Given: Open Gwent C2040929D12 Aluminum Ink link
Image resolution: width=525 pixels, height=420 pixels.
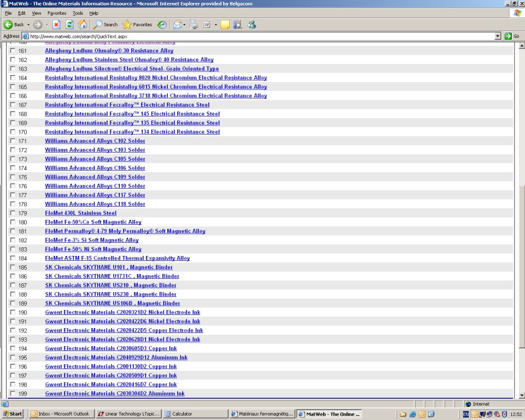Looking at the screenshot, I should coord(116,357).
